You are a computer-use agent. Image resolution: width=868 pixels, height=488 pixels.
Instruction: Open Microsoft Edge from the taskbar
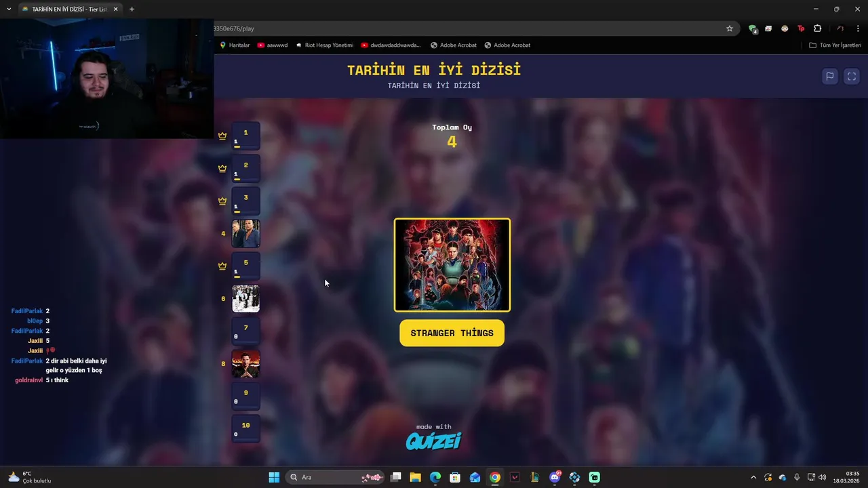tap(435, 477)
